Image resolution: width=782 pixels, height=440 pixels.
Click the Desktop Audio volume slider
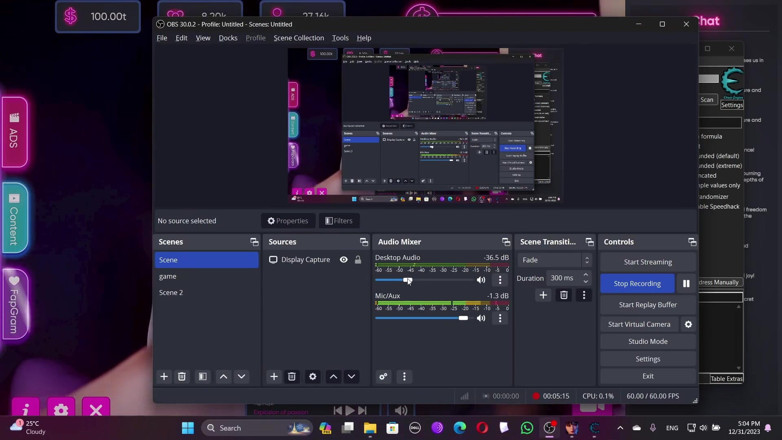click(x=423, y=280)
